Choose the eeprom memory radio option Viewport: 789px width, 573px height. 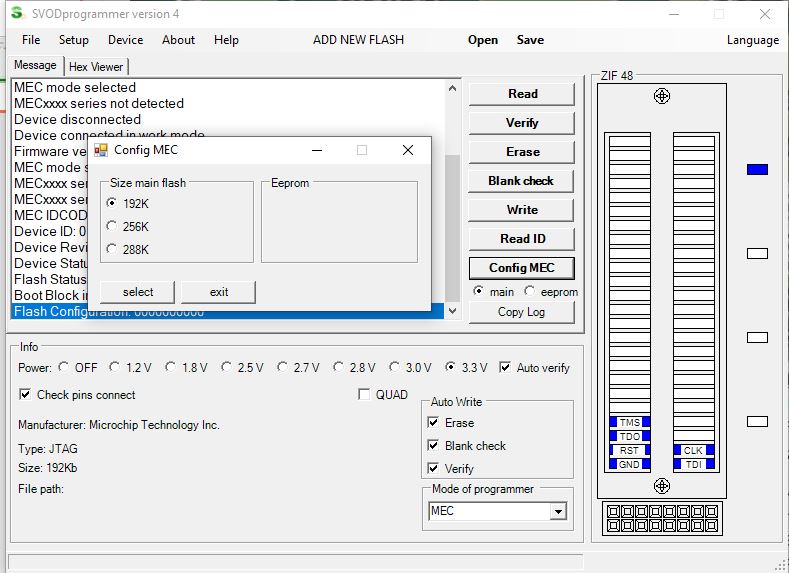coord(529,292)
